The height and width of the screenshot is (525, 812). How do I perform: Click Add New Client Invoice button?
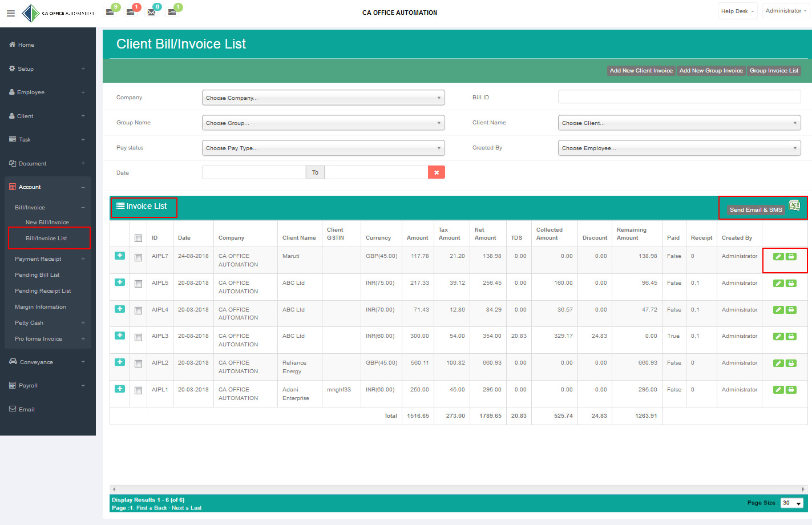pos(641,71)
